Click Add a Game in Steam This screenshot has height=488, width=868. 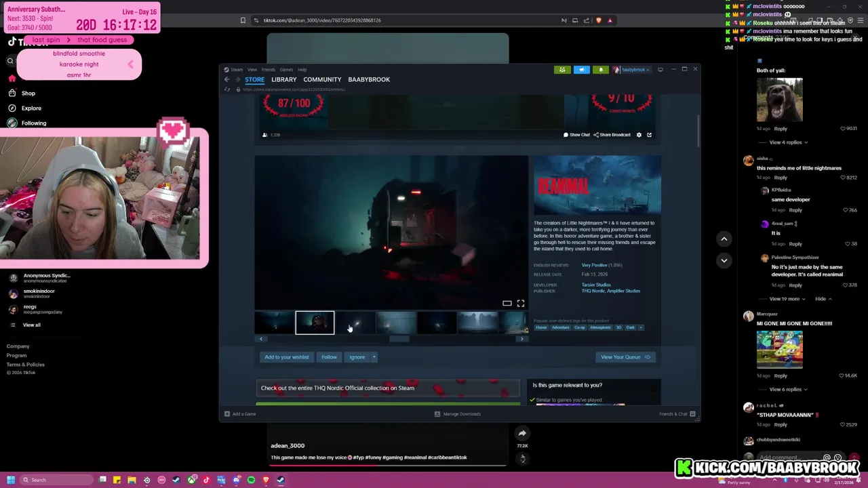click(240, 414)
